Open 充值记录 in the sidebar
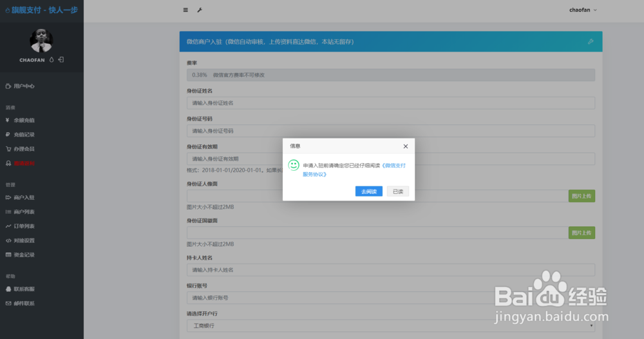 (x=20, y=135)
